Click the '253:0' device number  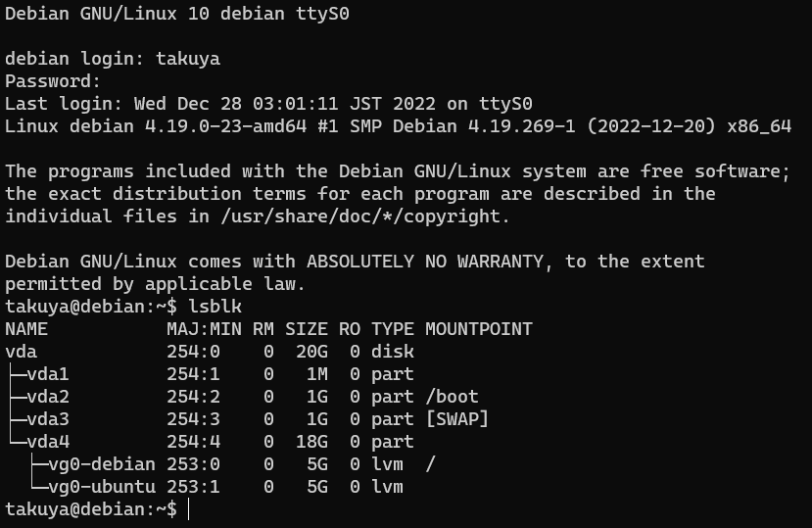tap(193, 464)
